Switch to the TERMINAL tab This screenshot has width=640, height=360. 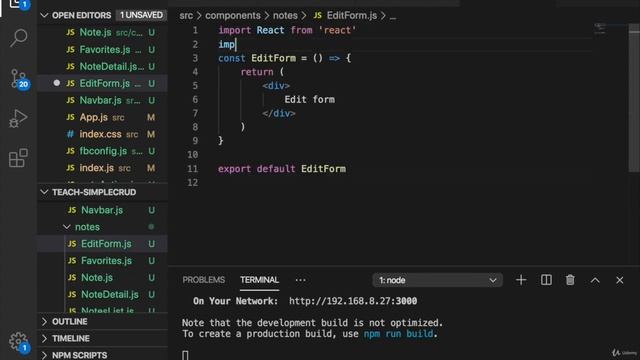tap(260, 280)
